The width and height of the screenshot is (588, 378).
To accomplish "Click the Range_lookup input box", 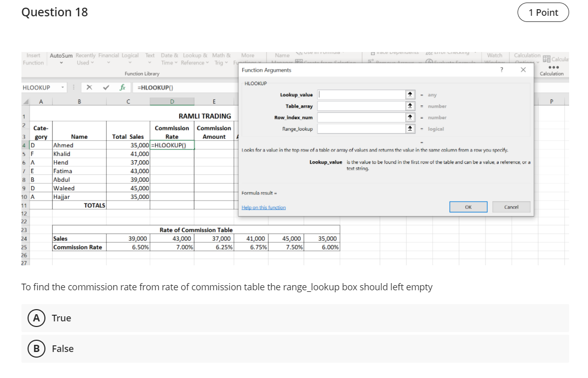I will pyautogui.click(x=360, y=129).
